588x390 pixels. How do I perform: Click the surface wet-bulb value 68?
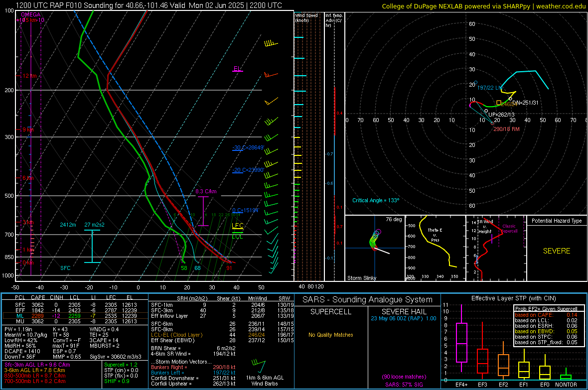[197, 268]
